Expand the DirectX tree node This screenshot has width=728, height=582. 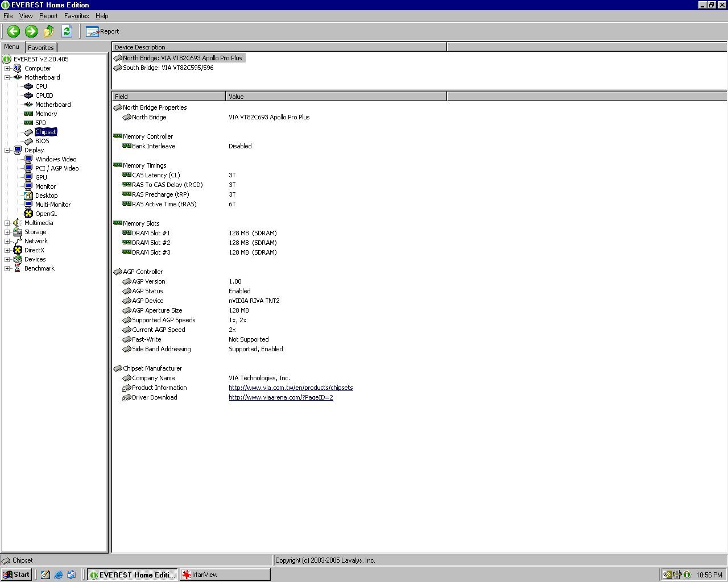[x=7, y=250]
